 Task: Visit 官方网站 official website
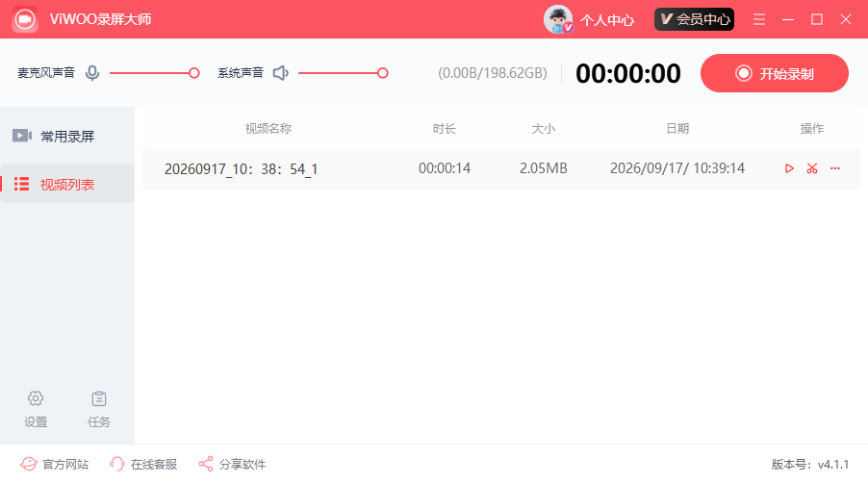point(54,464)
